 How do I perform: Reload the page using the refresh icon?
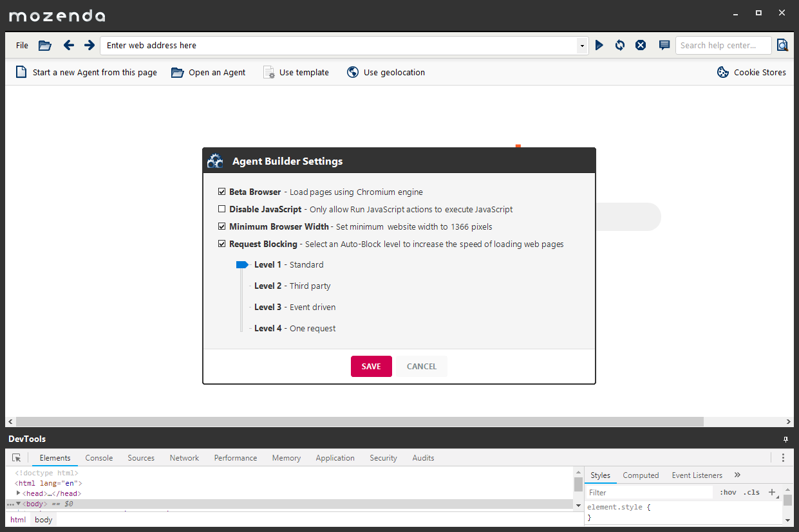pos(619,45)
